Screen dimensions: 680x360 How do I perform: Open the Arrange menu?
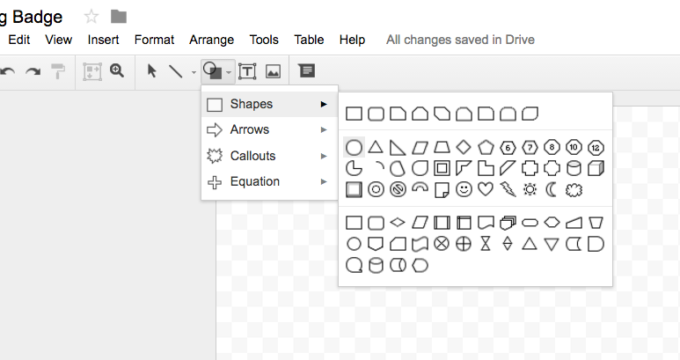(x=212, y=40)
